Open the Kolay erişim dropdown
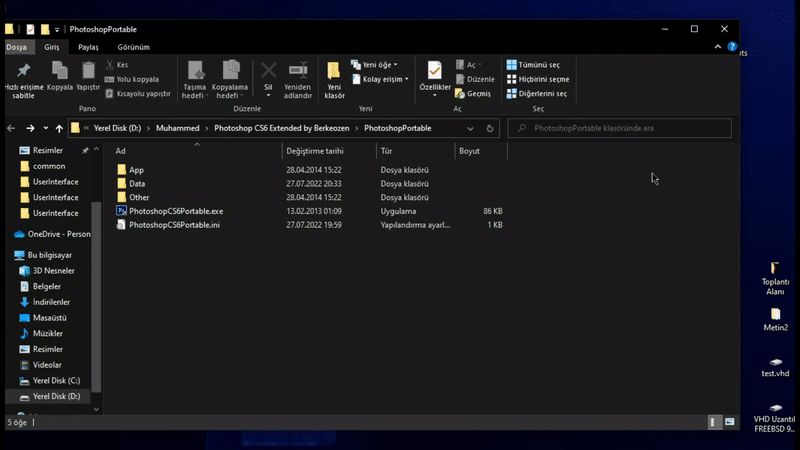The width and height of the screenshot is (800, 450). click(384, 79)
